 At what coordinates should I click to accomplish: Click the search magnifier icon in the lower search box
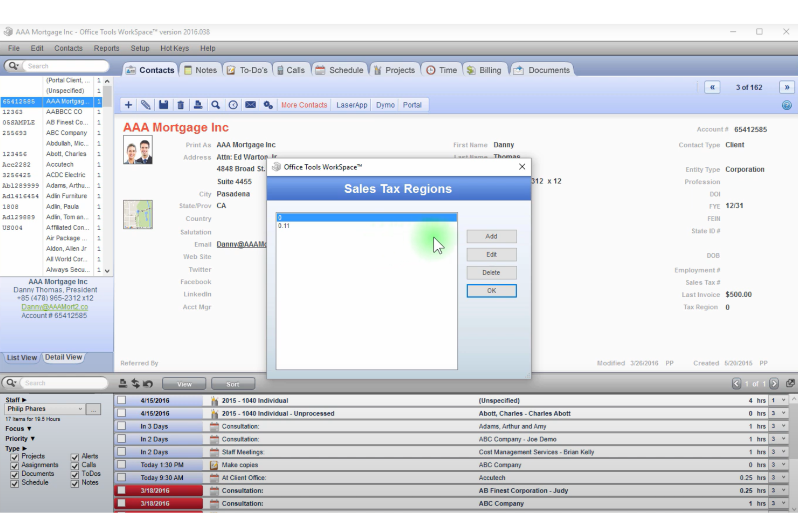pyautogui.click(x=11, y=383)
